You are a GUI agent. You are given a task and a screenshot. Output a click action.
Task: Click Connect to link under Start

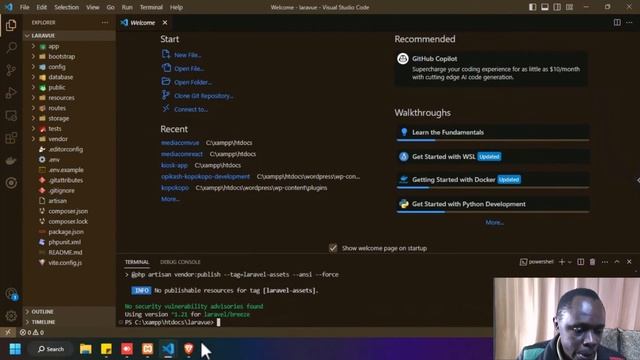pos(191,109)
